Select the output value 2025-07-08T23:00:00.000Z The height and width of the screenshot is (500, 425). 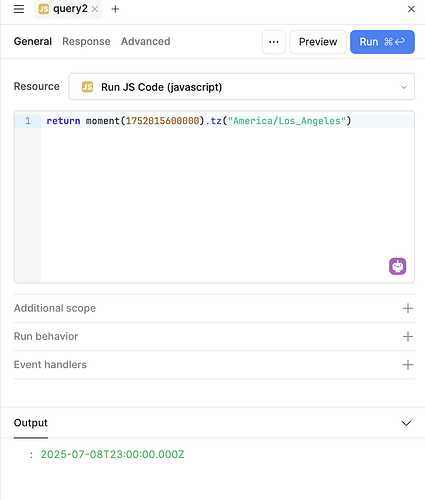[112, 454]
